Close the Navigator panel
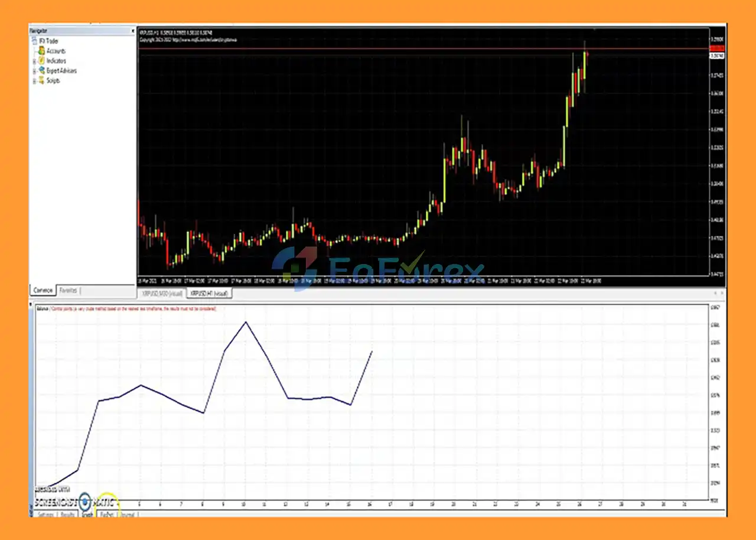The image size is (756, 540). click(132, 31)
